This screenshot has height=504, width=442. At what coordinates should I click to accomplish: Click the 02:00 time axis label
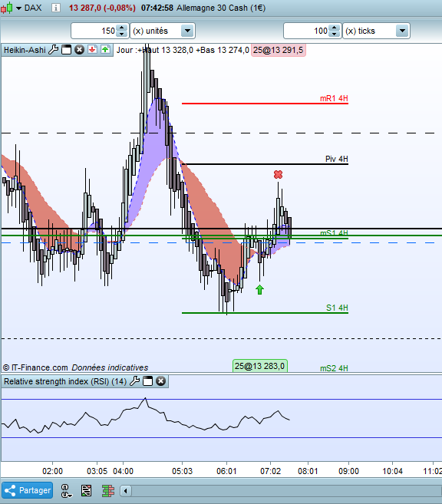52,471
